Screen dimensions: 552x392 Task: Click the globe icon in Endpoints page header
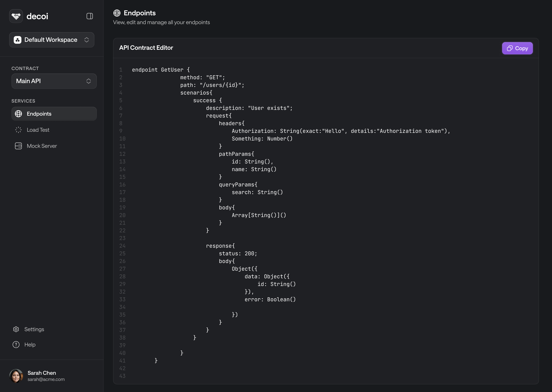pos(117,13)
